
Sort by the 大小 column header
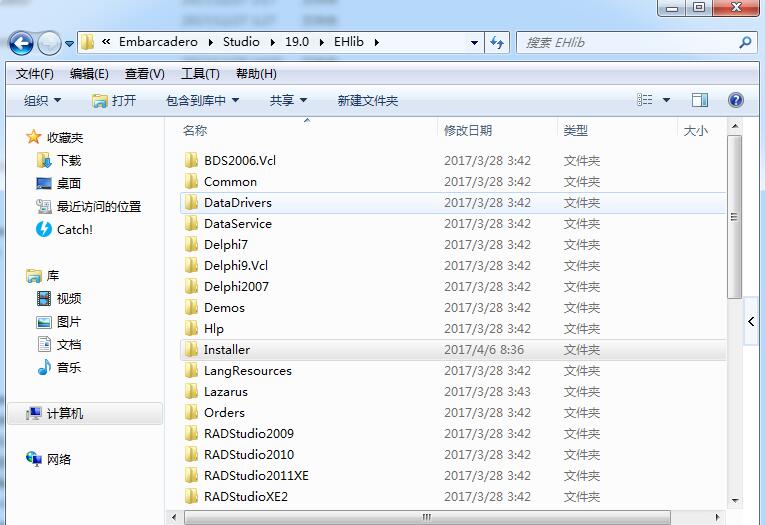coord(695,130)
